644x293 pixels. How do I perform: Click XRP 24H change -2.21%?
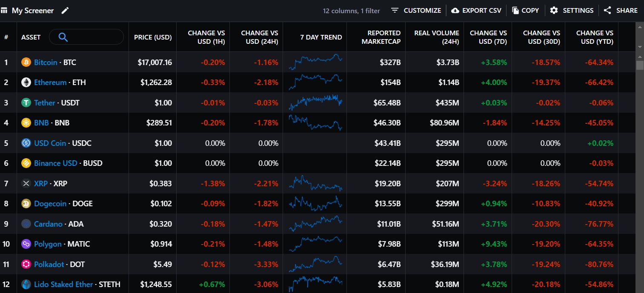click(x=266, y=184)
